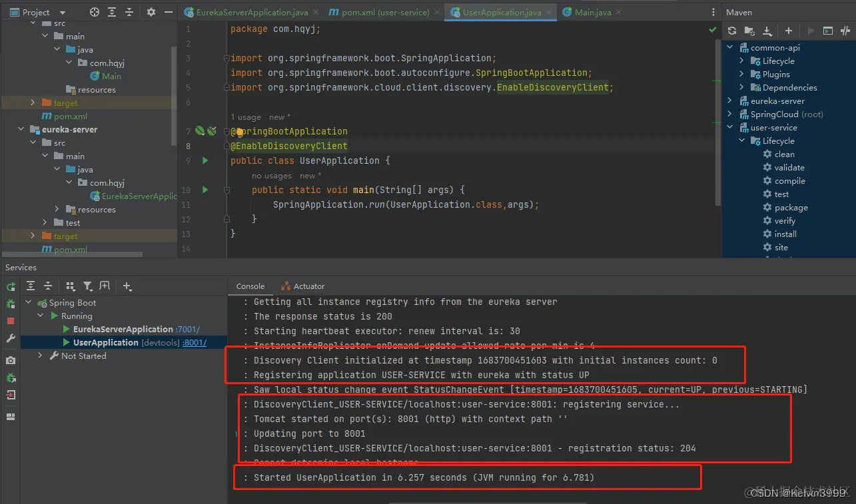The height and width of the screenshot is (504, 856).
Task: Take thread dump camera icon
Action: pos(11,360)
